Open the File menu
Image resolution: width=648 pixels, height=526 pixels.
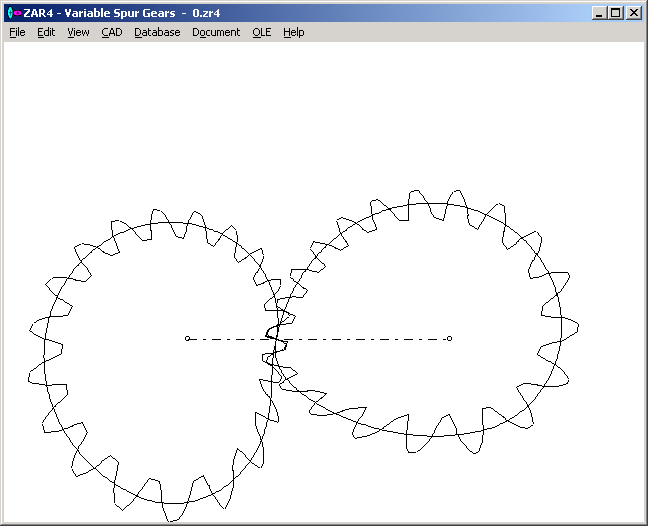pos(17,32)
